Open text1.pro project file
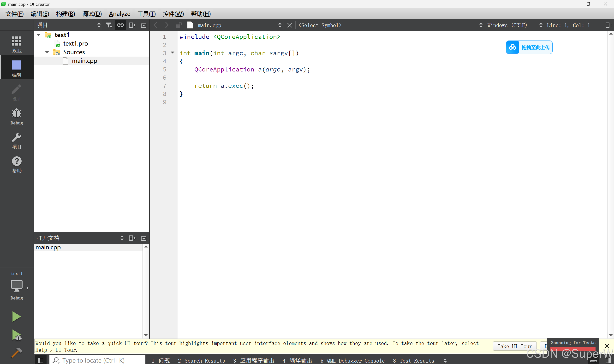The image size is (614, 364). (x=75, y=43)
